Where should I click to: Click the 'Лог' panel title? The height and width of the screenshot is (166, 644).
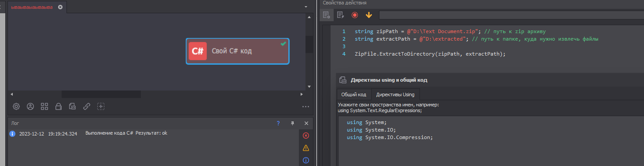pyautogui.click(x=15, y=124)
